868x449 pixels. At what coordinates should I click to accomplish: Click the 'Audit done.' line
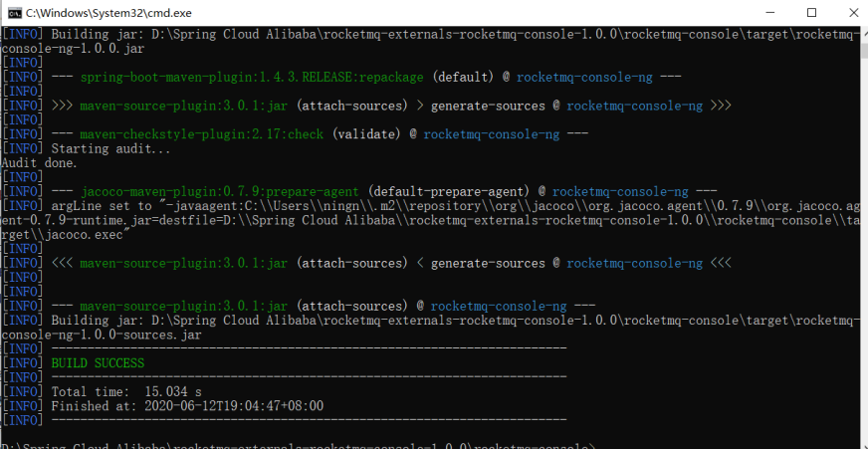coord(39,163)
